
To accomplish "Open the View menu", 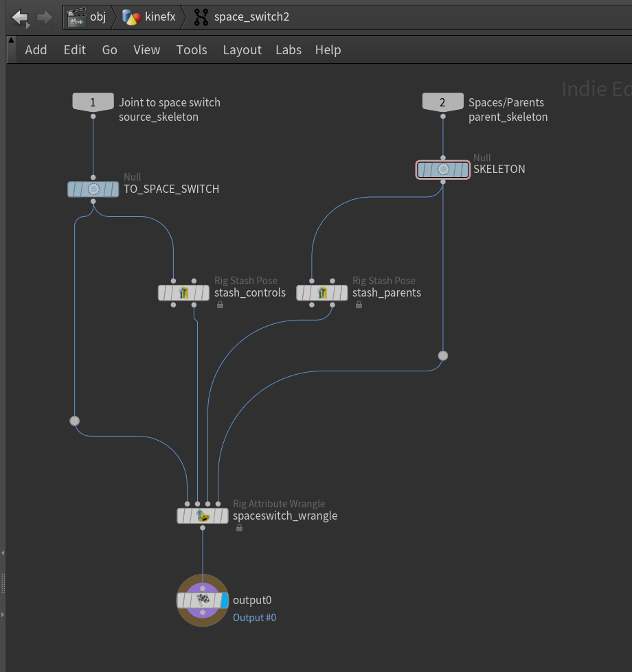I will coord(146,49).
